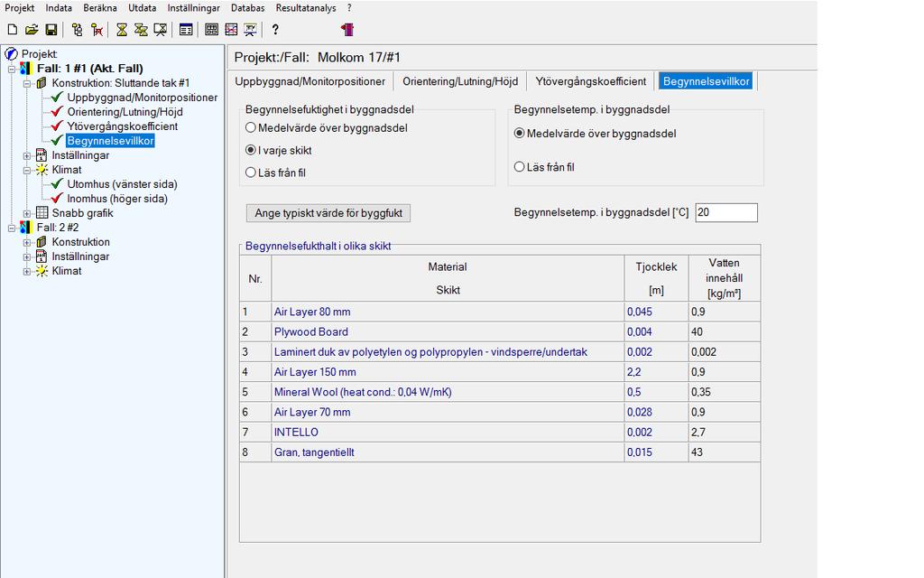Click thickness 2,2 of Air Layer 150 mm
This screenshot has height=578, width=924.
pos(656,371)
